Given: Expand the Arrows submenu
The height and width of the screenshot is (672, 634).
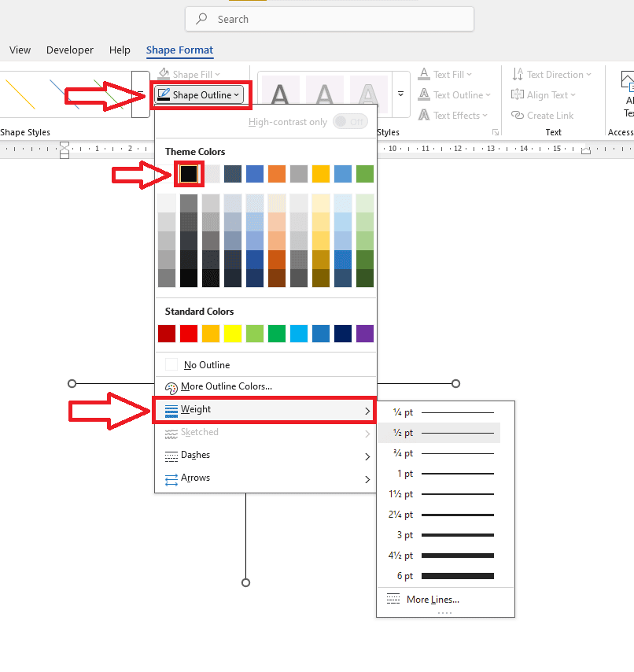Looking at the screenshot, I should 195,478.
